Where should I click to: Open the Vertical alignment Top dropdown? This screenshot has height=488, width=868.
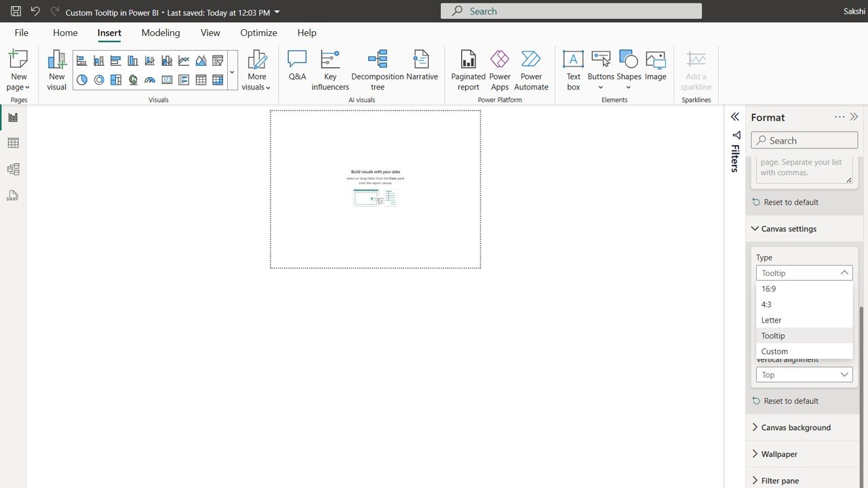(804, 375)
